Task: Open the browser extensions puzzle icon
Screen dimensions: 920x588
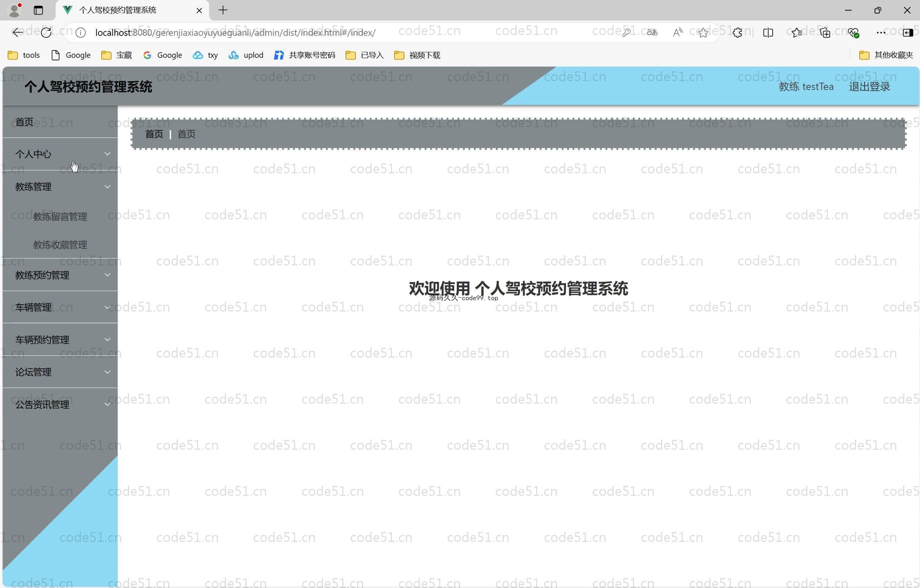Action: [x=738, y=33]
